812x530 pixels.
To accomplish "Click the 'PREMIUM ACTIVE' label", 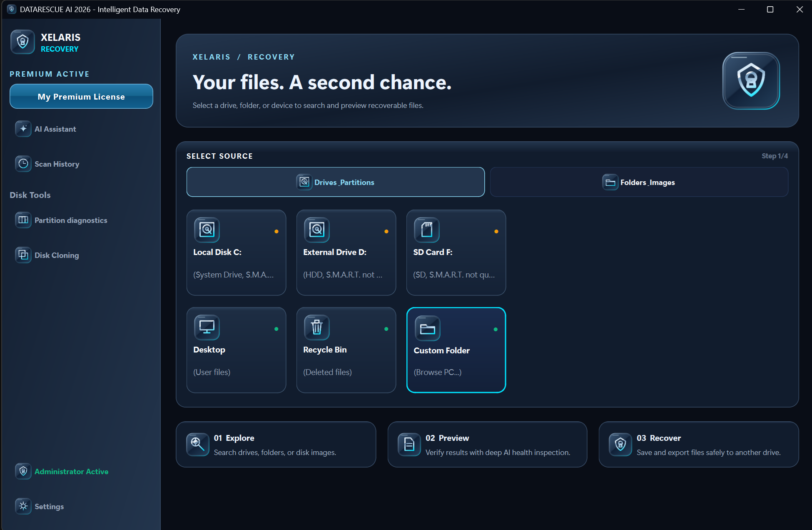I will coord(50,74).
